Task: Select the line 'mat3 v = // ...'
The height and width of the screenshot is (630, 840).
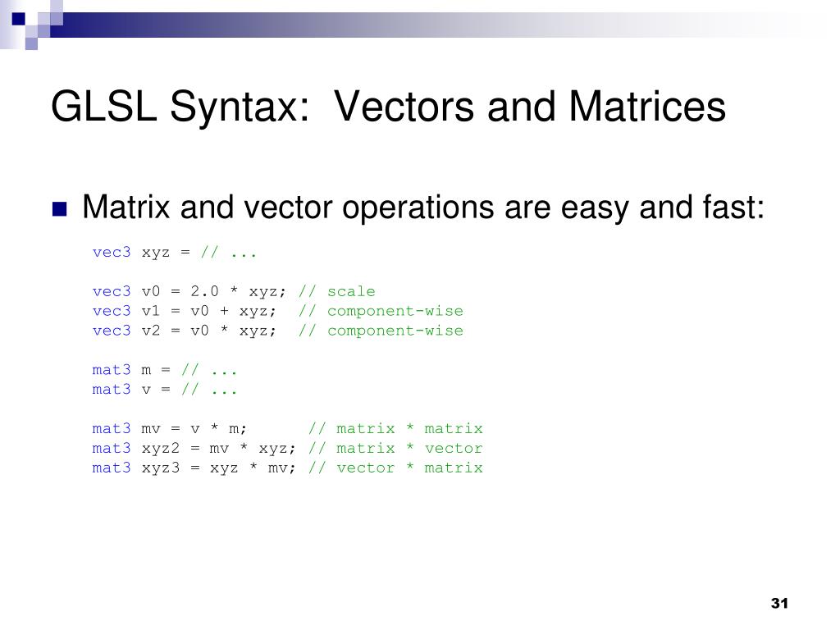Action: click(164, 390)
